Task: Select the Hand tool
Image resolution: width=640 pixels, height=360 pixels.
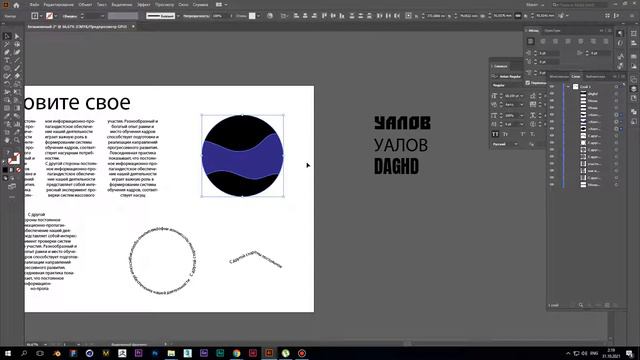Action: pyautogui.click(x=7, y=140)
